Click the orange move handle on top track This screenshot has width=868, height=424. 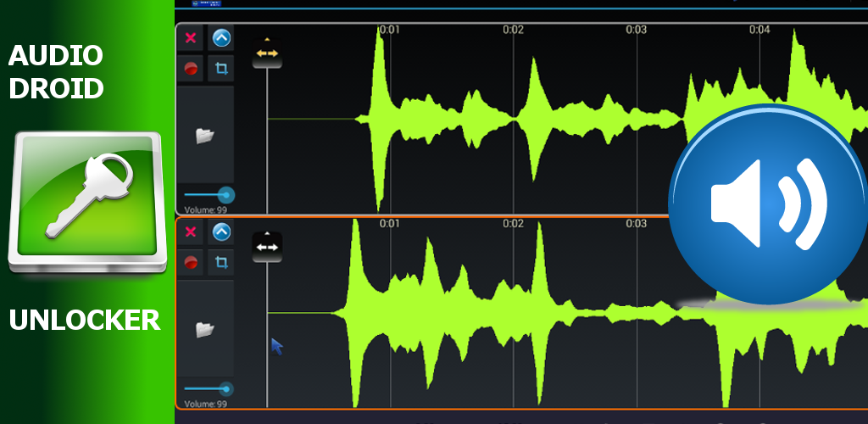(x=267, y=53)
